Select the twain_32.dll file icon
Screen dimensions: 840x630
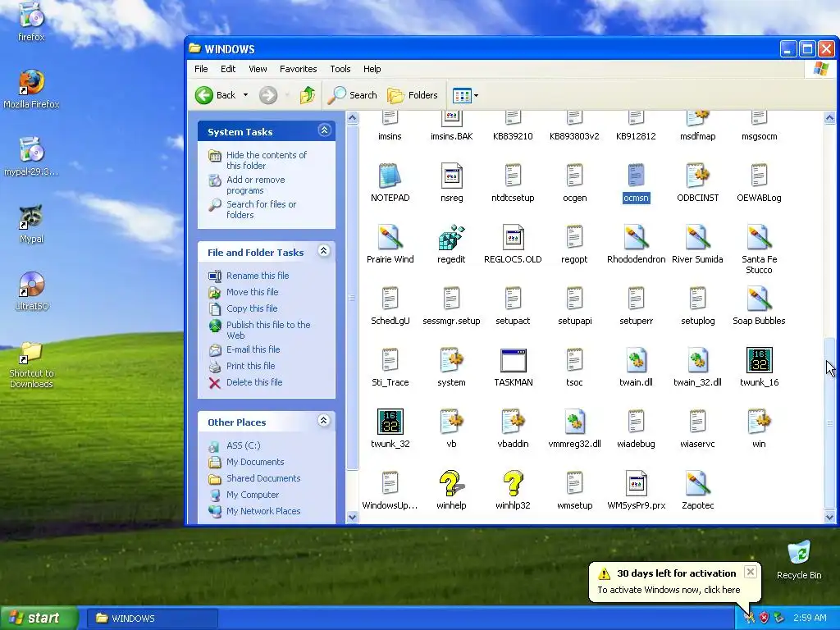point(697,361)
